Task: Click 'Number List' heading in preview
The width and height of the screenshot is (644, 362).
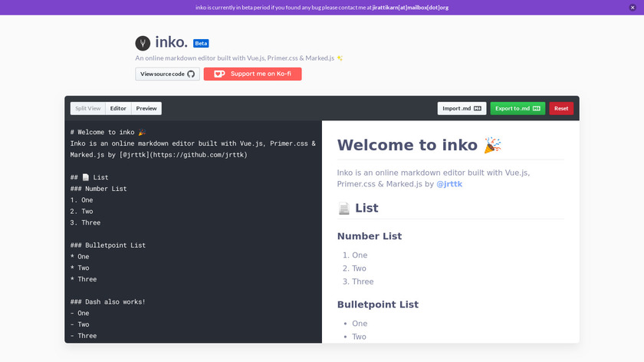Action: tap(370, 236)
